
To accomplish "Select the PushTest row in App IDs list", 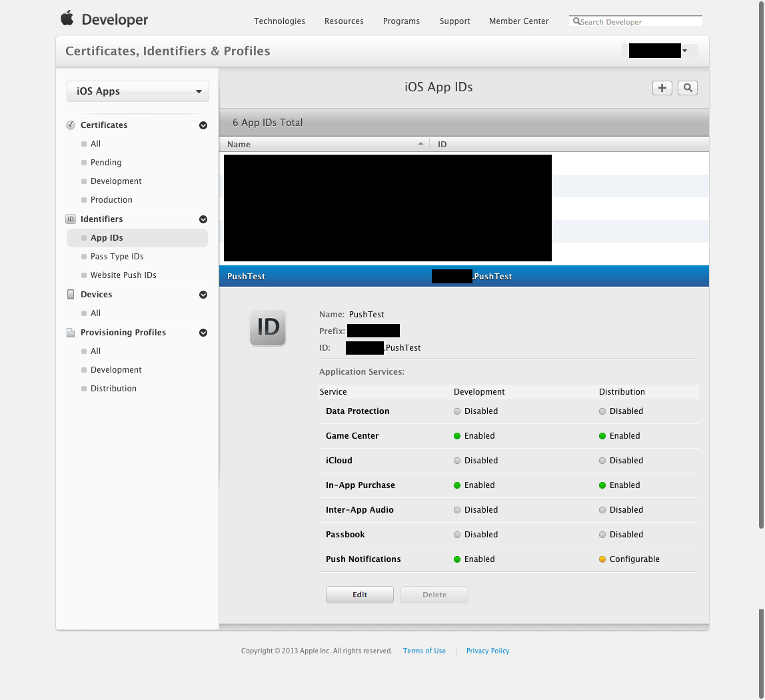I will pos(464,276).
